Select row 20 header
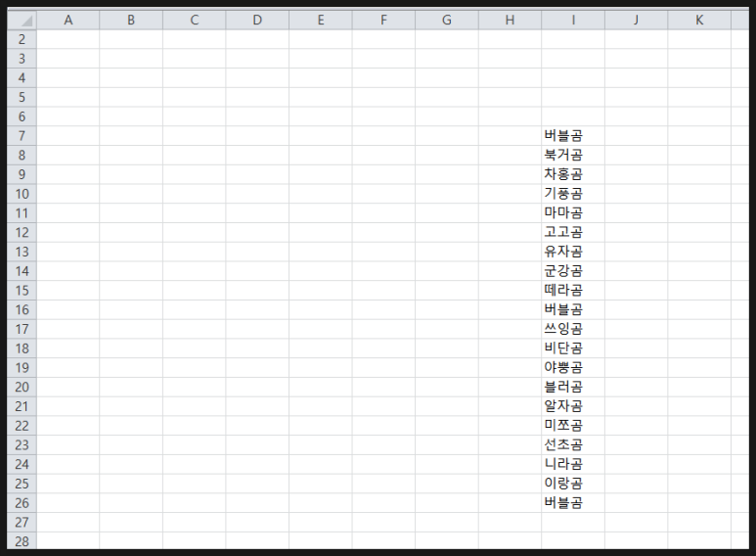Viewport: 756px width, 556px height. [x=22, y=387]
